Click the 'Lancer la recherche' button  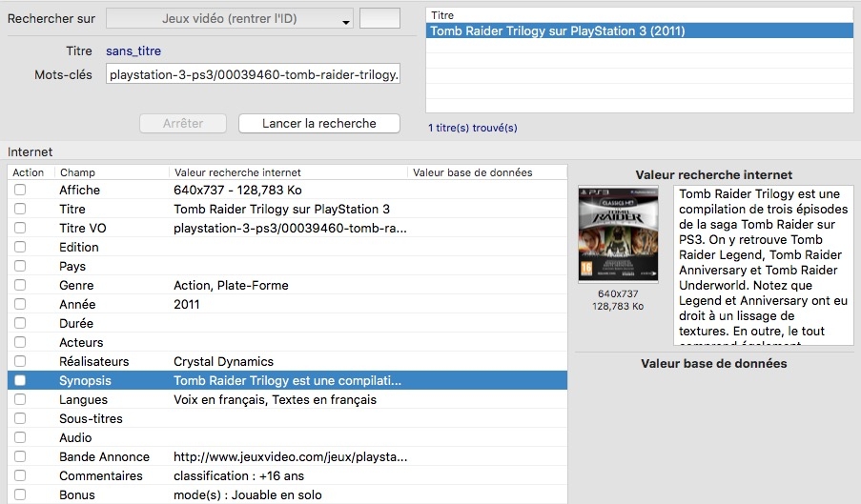(319, 124)
